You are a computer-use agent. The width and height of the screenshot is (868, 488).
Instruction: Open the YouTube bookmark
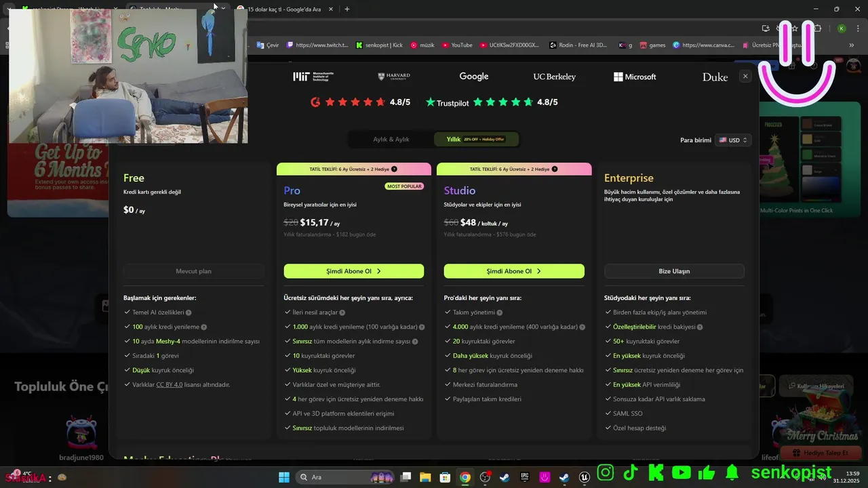point(457,45)
